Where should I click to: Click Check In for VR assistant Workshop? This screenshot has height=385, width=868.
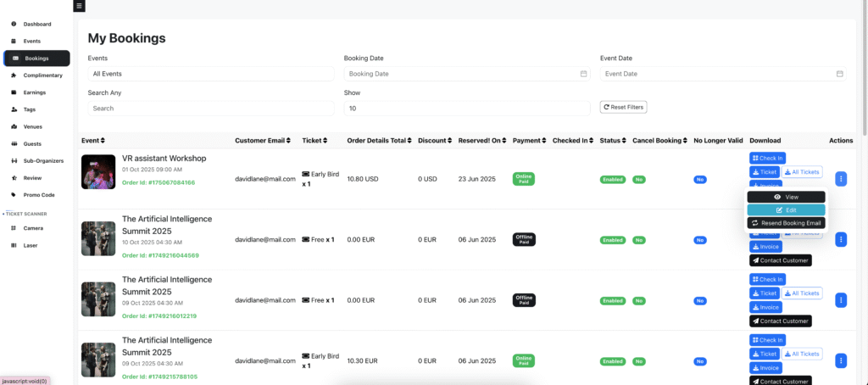(767, 158)
